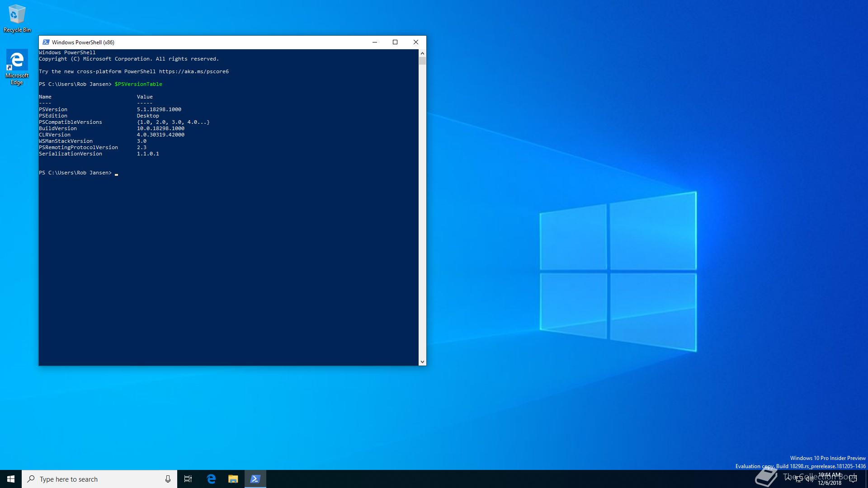Screen dimensions: 868x488
Task: Click the PowerShell vertical scrollbar thumb
Action: click(x=422, y=61)
